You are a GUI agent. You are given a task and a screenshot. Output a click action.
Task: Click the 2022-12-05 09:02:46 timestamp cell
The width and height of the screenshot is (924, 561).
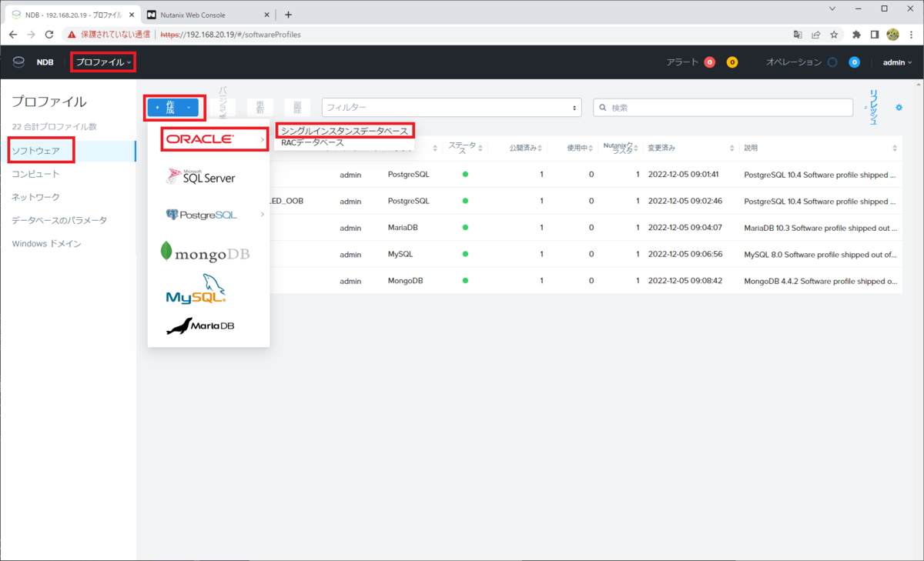[x=685, y=201]
